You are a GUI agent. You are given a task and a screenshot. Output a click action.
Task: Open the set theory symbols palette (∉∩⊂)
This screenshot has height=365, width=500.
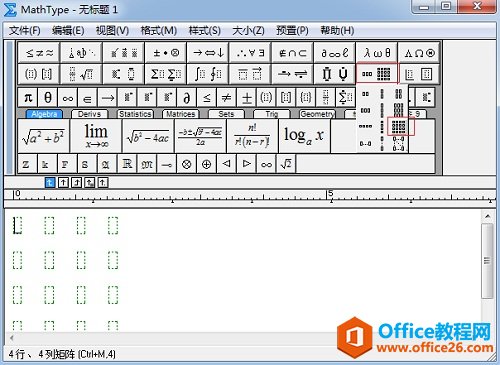292,53
